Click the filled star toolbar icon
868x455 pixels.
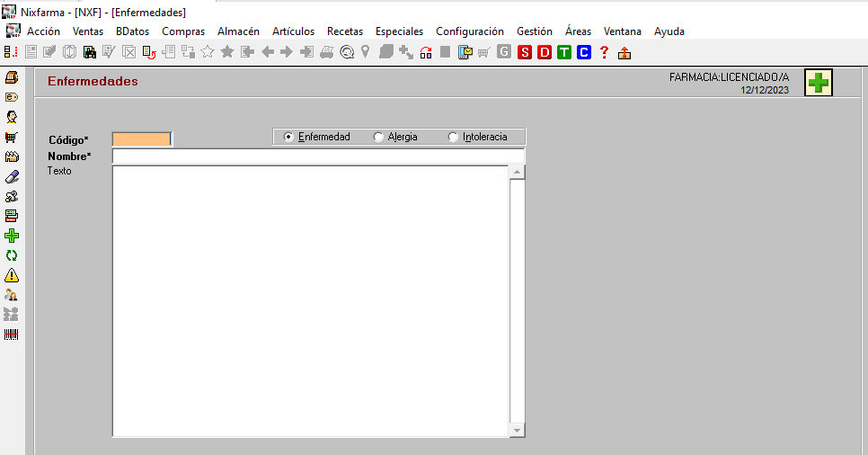(x=227, y=52)
